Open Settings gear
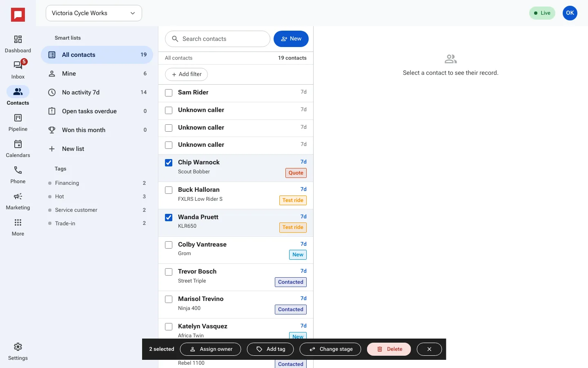The image size is (588, 368). (x=18, y=352)
